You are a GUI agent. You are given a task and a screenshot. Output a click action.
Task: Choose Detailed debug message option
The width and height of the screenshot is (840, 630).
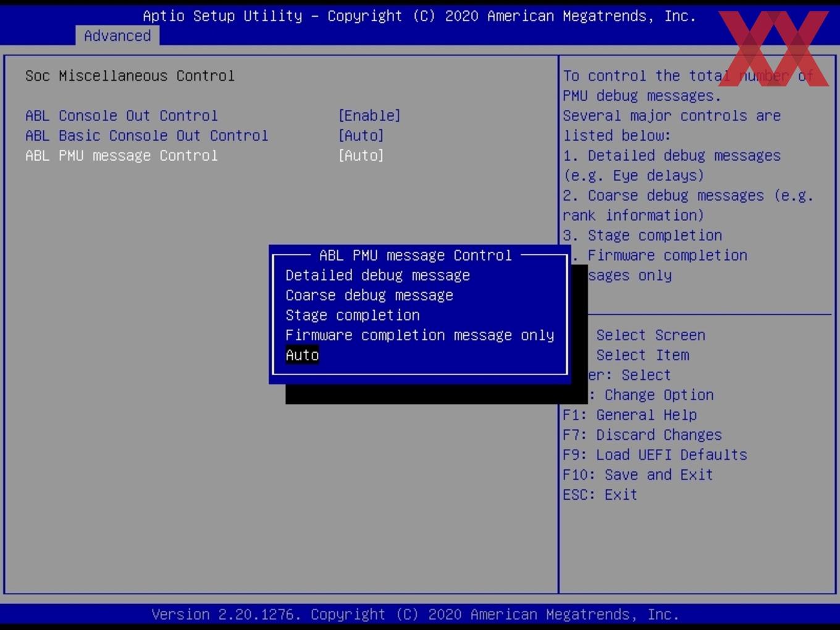point(377,275)
